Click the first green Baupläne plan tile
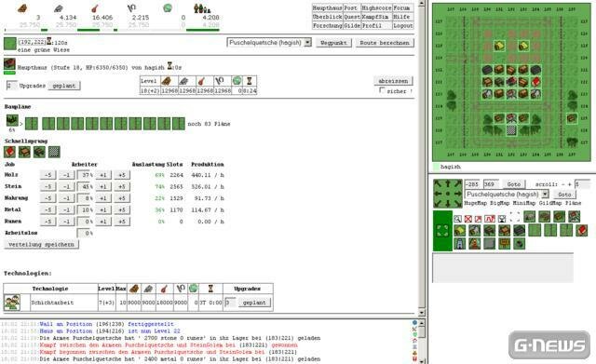The image size is (596, 364). (x=32, y=124)
